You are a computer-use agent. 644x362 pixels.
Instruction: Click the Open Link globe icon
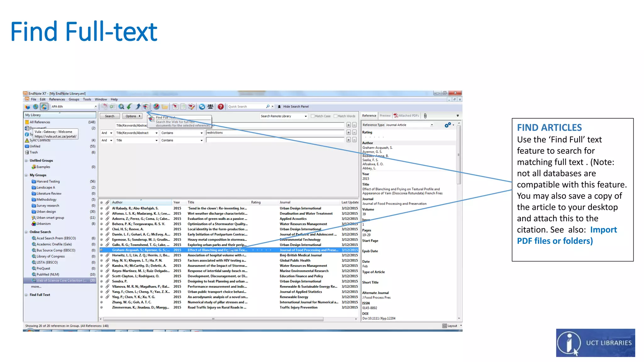pos(156,107)
